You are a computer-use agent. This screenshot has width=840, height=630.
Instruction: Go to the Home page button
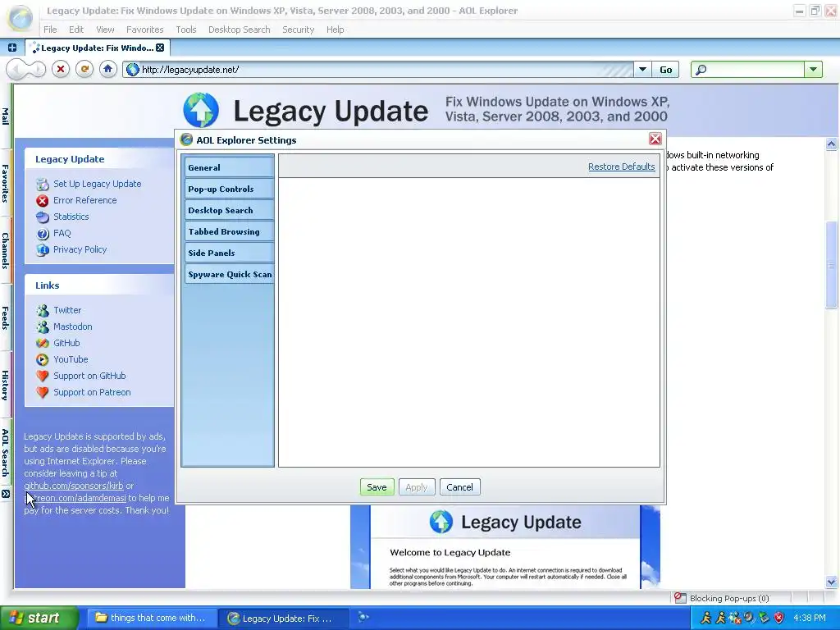(x=107, y=69)
